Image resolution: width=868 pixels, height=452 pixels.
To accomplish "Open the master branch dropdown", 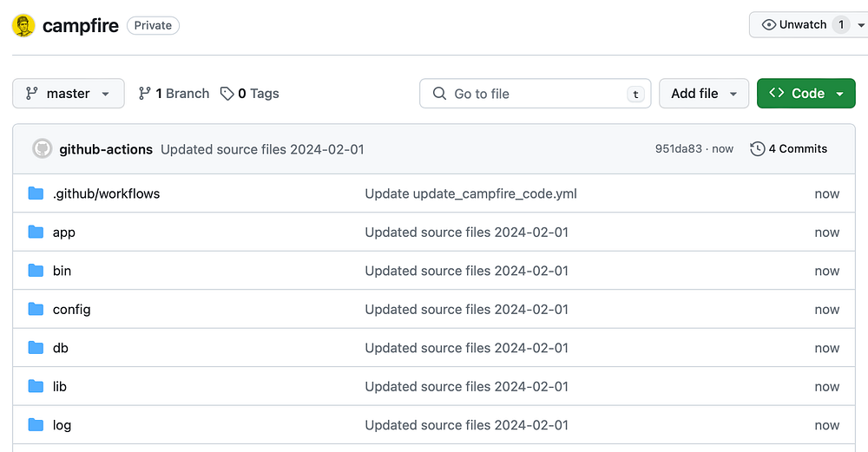I will [69, 94].
